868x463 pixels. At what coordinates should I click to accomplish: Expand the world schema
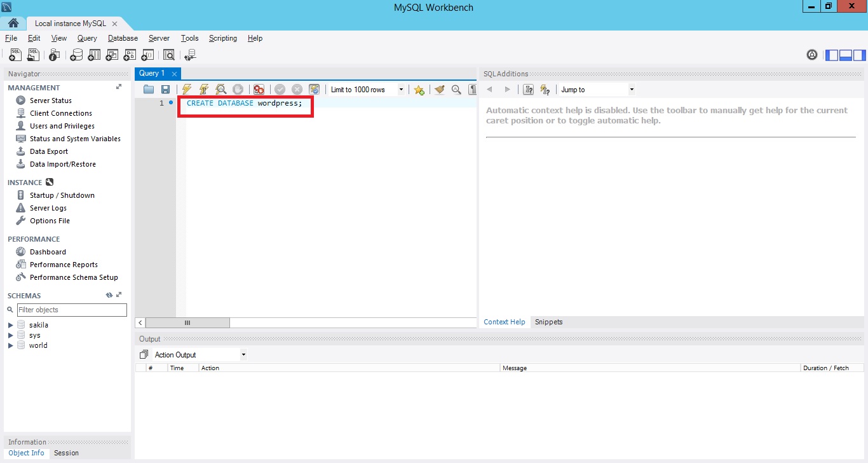10,345
